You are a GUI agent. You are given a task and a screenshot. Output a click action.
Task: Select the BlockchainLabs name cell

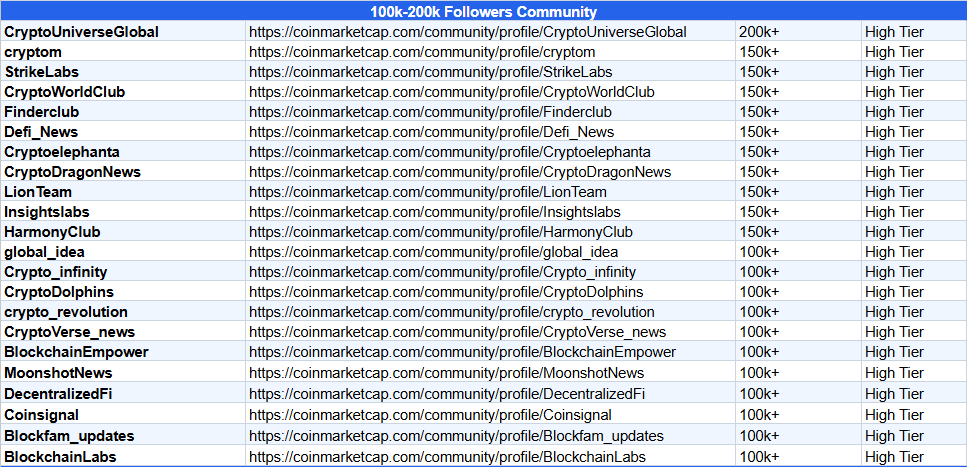[123, 456]
